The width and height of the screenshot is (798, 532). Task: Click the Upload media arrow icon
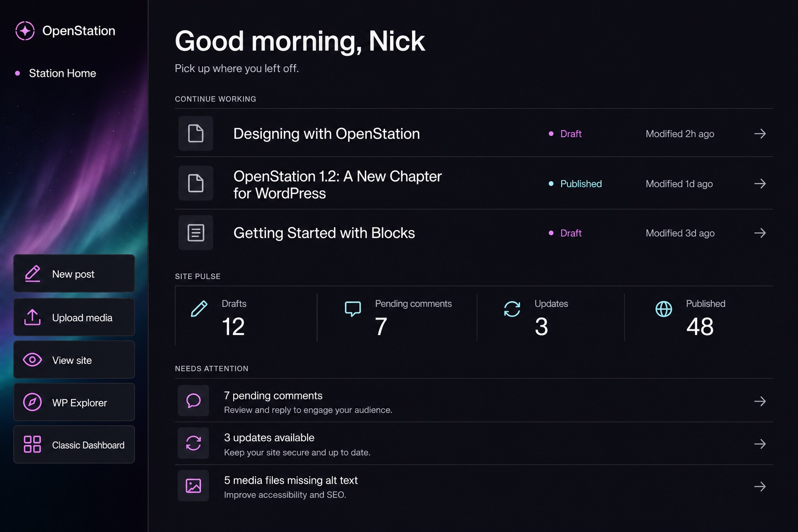[32, 317]
